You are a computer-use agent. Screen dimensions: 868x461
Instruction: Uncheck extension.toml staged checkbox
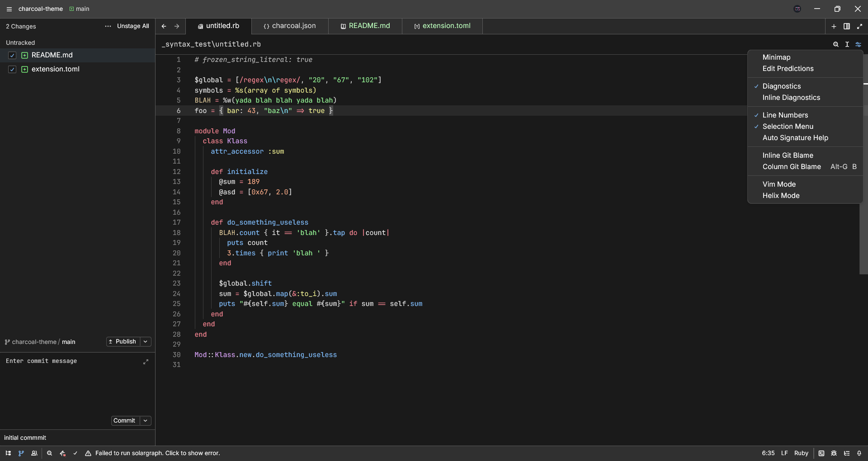coord(12,69)
